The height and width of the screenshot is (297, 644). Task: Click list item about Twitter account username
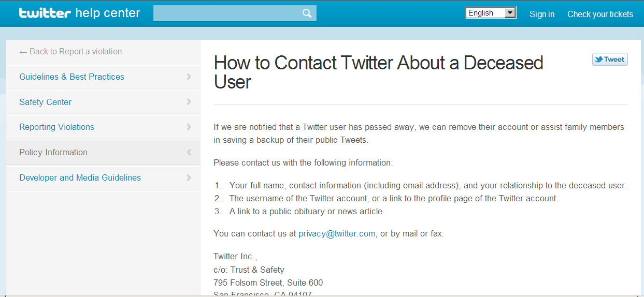point(394,198)
